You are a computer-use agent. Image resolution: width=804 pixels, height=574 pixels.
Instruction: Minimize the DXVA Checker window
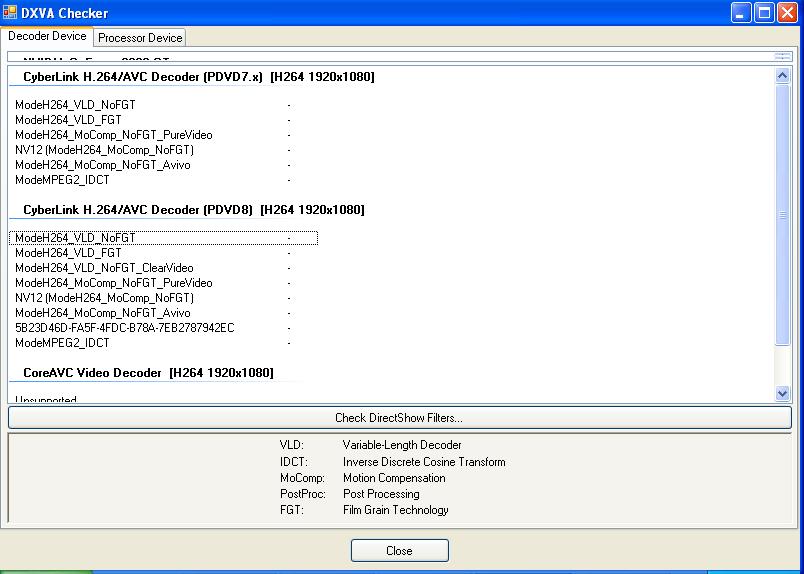[x=740, y=13]
